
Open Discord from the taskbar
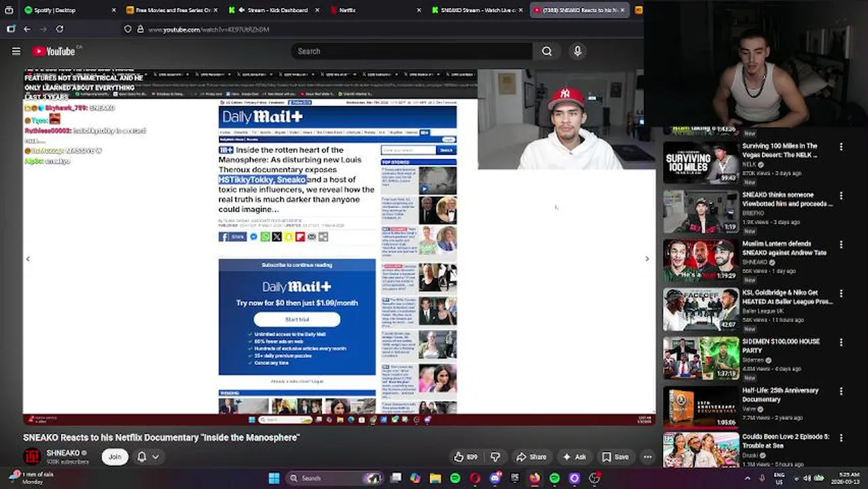(495, 478)
